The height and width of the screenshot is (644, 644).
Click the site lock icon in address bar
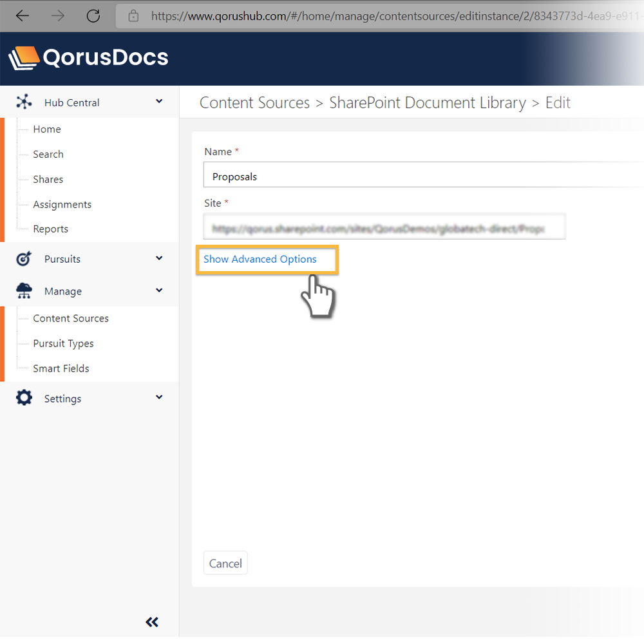[134, 15]
